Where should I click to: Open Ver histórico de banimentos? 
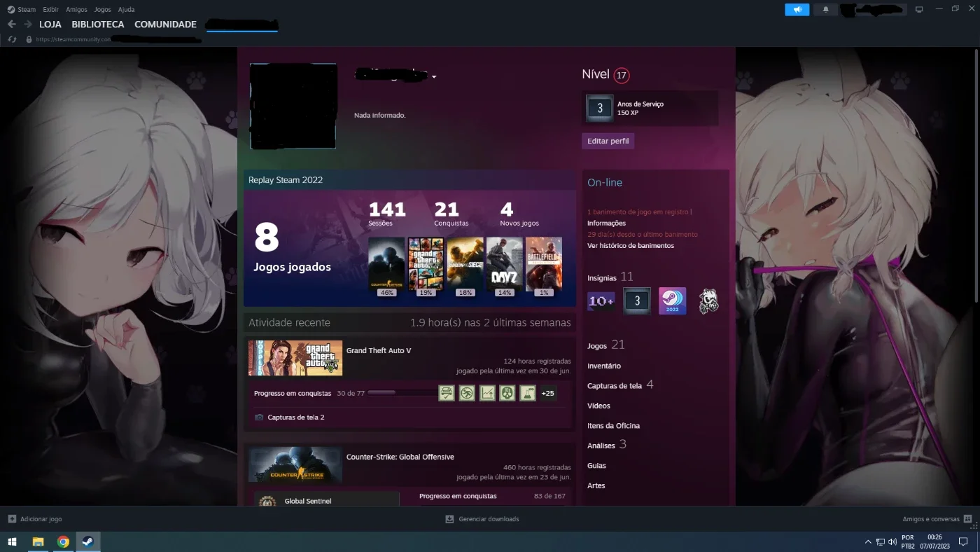(631, 246)
